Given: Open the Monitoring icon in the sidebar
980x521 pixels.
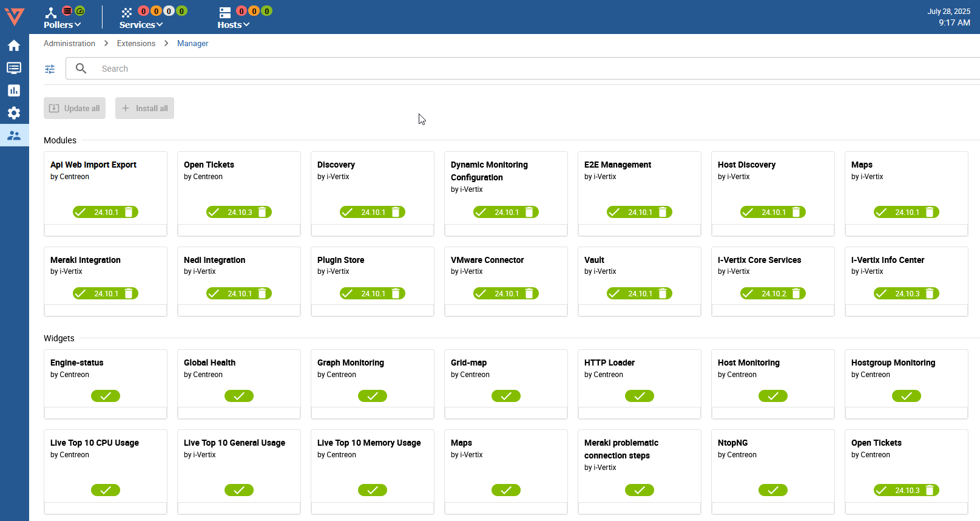Looking at the screenshot, I should (14, 68).
